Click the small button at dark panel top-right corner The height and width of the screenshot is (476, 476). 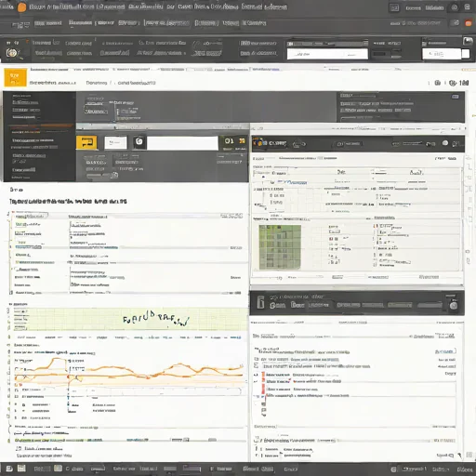[456, 97]
